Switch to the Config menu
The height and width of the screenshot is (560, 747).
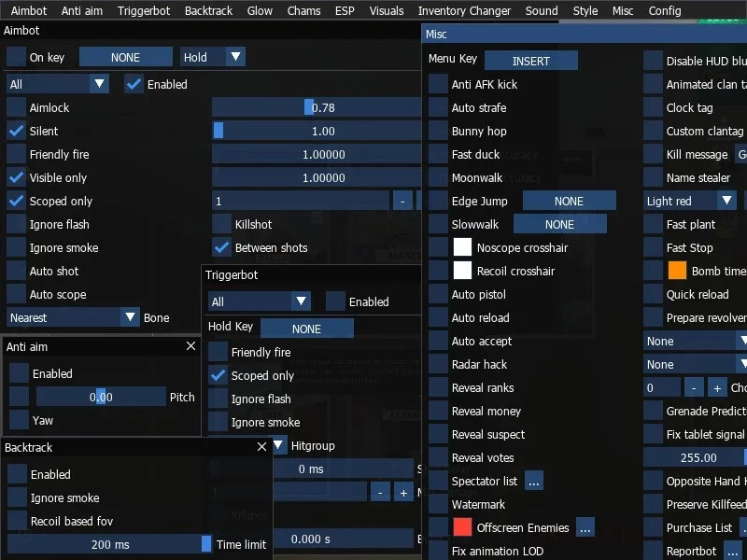point(665,10)
